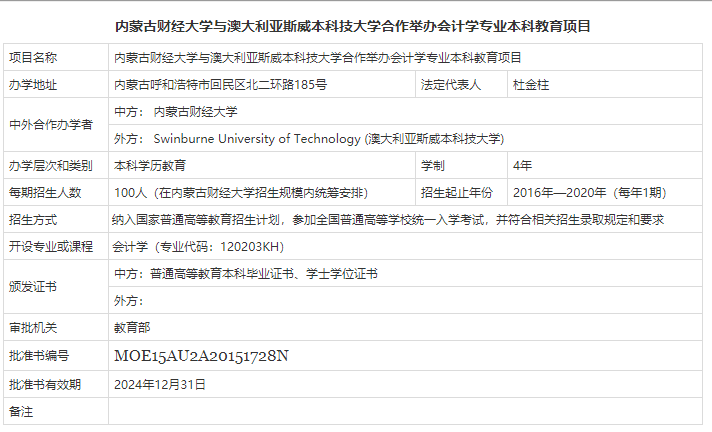The image size is (712, 432).
Task: Select the '办学层次和类别' label
Action: [50, 165]
